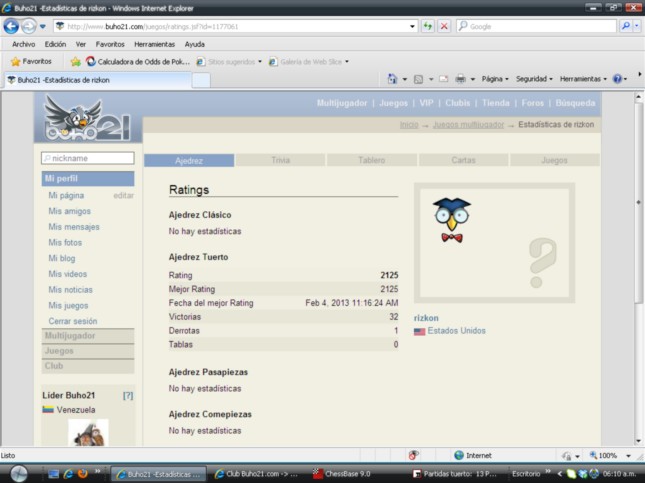Click the search magnifier icon
Screen dimensions: 645x483
pos(625,26)
